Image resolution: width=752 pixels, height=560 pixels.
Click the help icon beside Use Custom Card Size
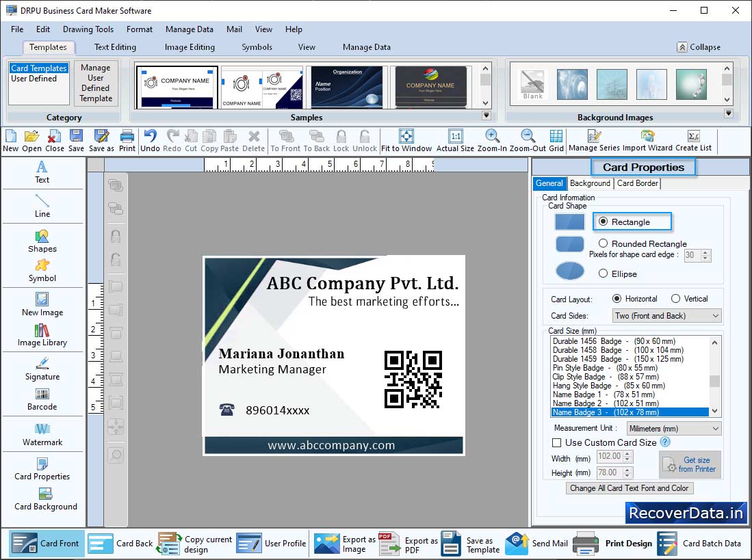[665, 442]
